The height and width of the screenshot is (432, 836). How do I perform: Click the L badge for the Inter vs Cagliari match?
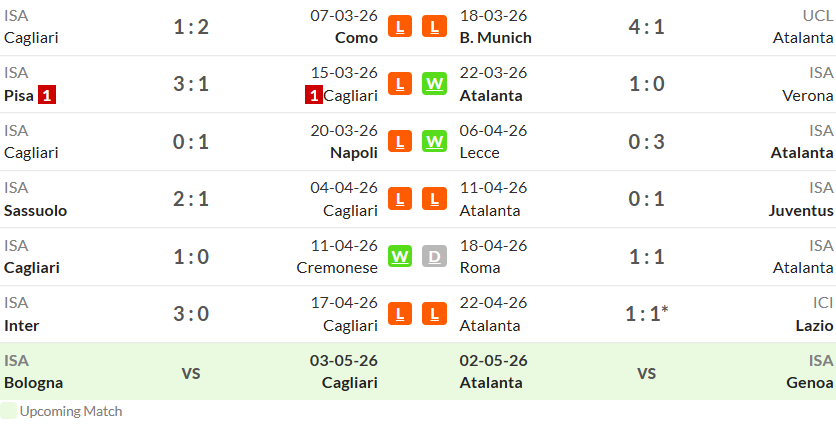click(400, 314)
